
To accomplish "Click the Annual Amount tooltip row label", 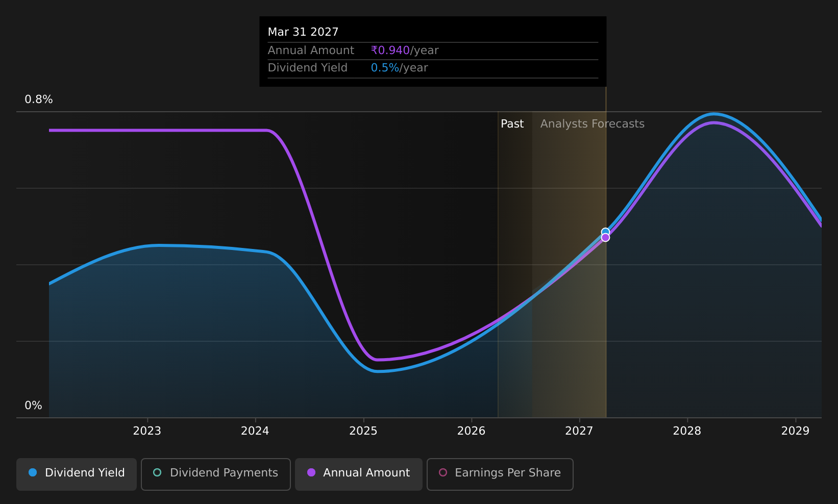I will click(x=311, y=51).
